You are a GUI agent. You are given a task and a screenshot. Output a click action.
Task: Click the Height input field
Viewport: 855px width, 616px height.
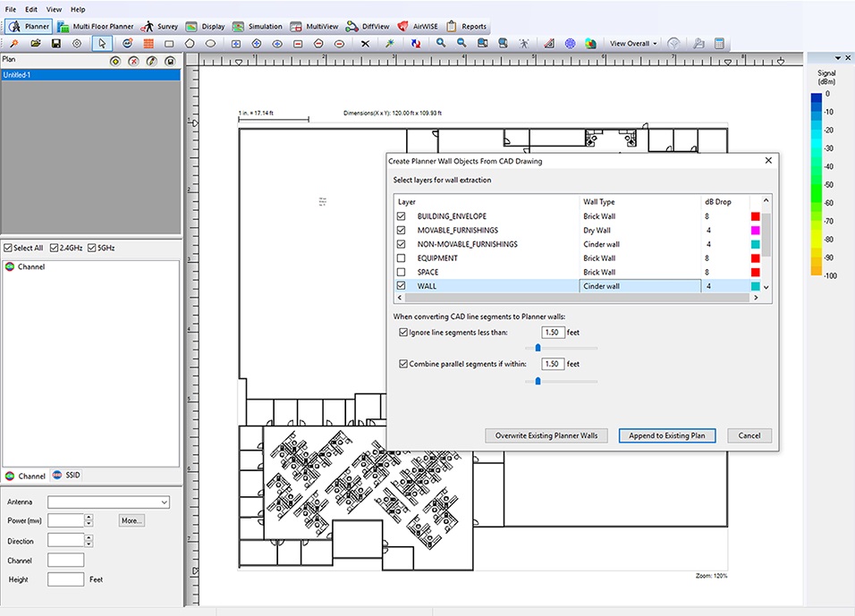pyautogui.click(x=65, y=579)
